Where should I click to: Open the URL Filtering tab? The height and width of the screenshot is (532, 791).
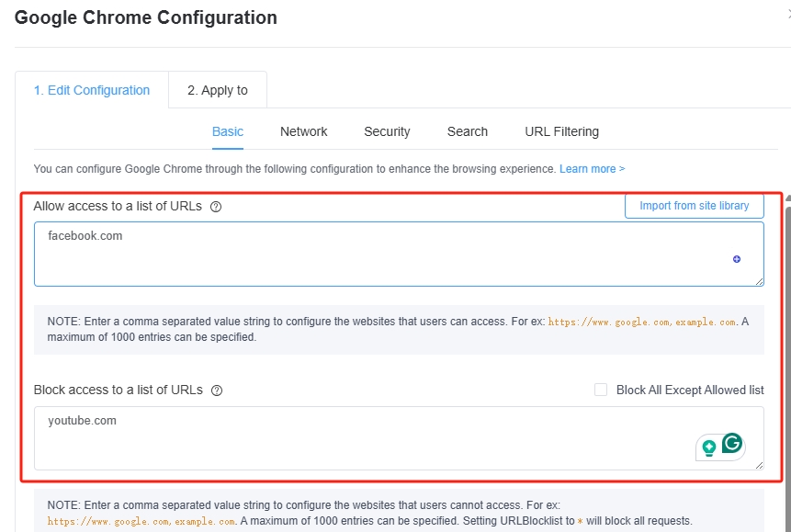[562, 131]
